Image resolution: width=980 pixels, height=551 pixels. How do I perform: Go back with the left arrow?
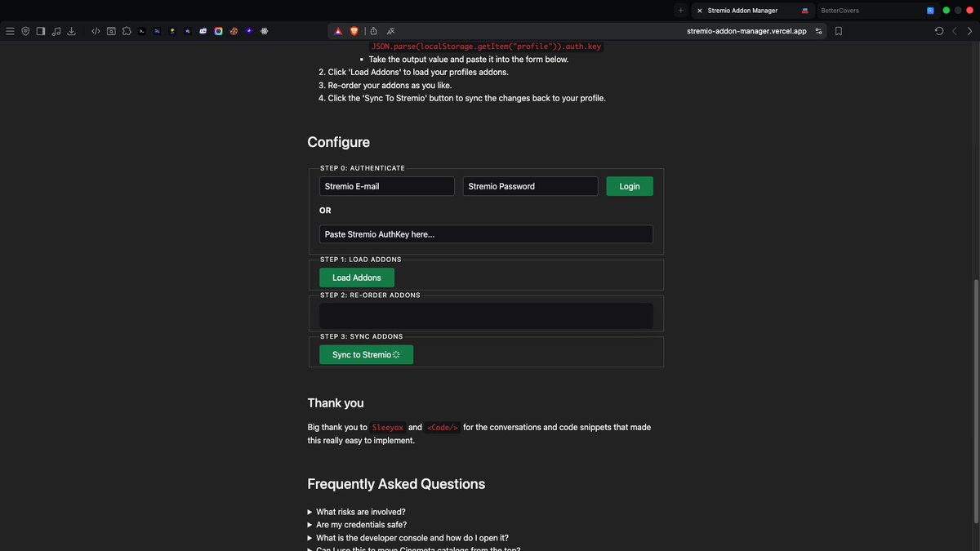pyautogui.click(x=955, y=31)
